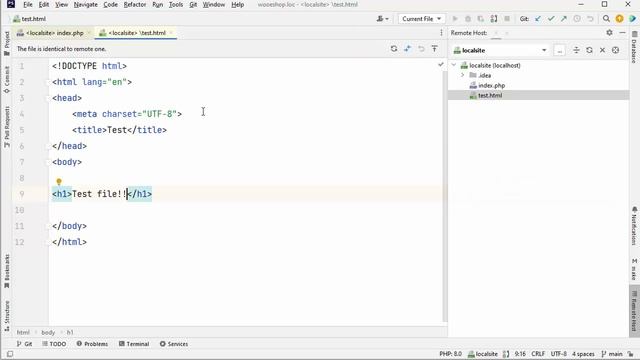
Task: Click the Debug bug icon in toolbar
Action: pos(468,19)
